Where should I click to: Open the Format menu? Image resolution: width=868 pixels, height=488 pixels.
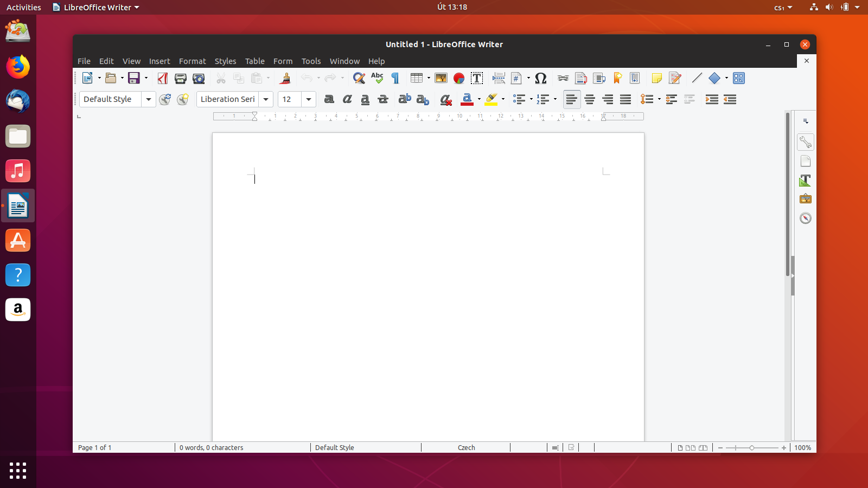click(x=193, y=61)
